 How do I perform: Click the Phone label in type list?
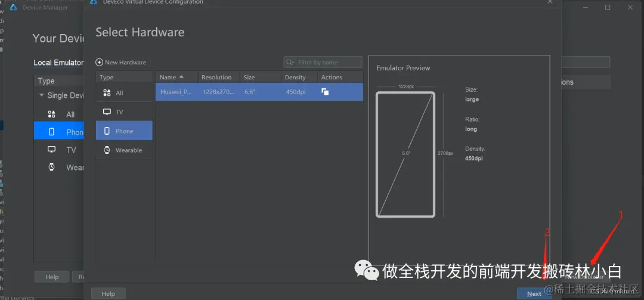(x=125, y=131)
